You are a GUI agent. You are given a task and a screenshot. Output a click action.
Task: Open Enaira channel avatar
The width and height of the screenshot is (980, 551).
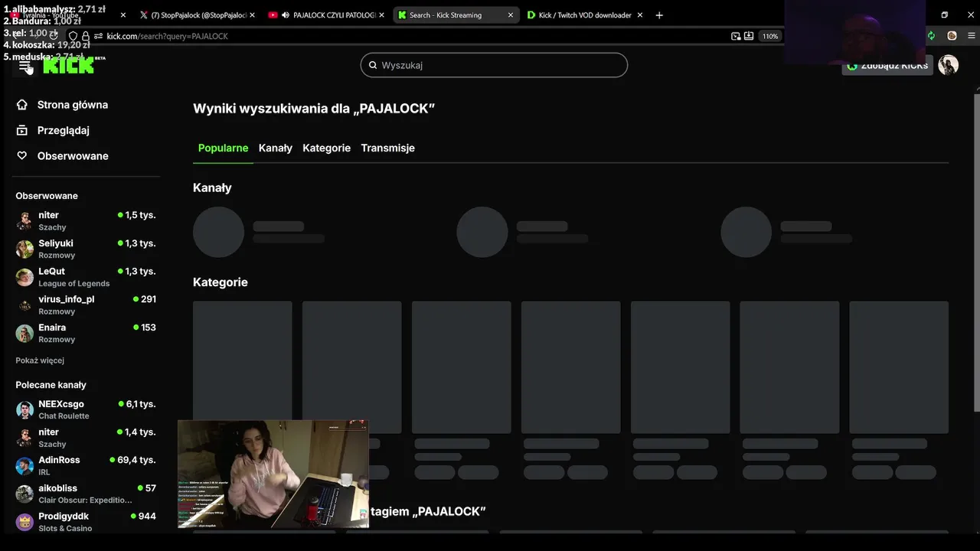25,333
